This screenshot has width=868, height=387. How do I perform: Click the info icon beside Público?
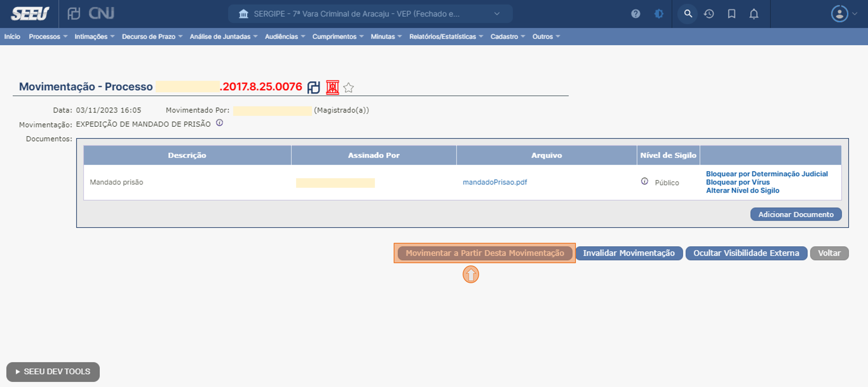[644, 181]
